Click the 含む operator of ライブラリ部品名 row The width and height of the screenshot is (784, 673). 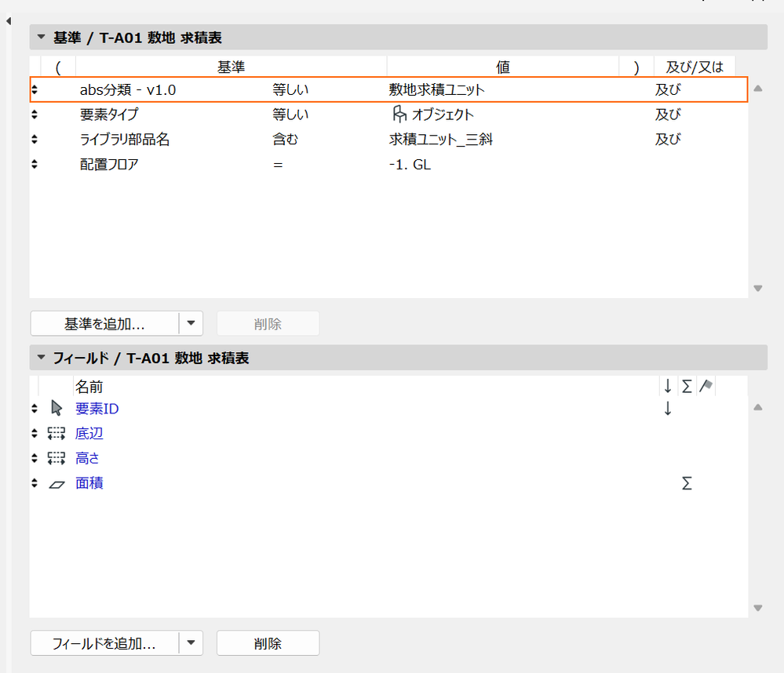[x=285, y=139]
